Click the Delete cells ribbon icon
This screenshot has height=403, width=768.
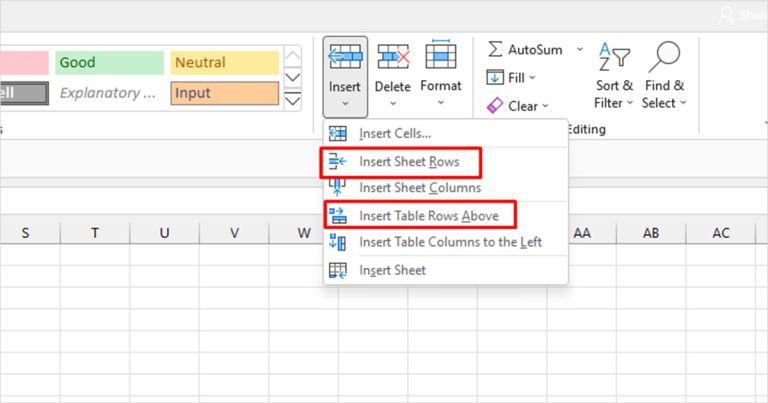(x=393, y=57)
